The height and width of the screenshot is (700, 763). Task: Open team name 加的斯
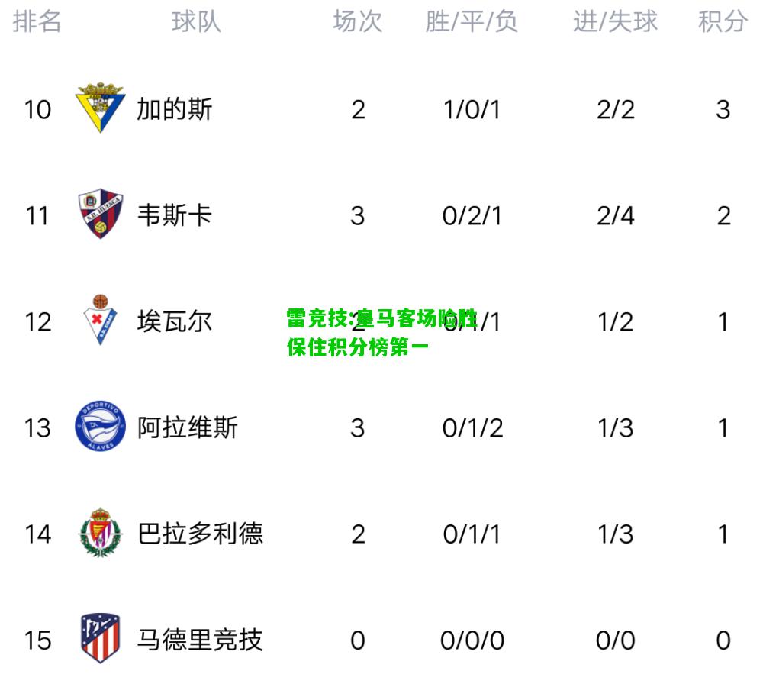(174, 109)
